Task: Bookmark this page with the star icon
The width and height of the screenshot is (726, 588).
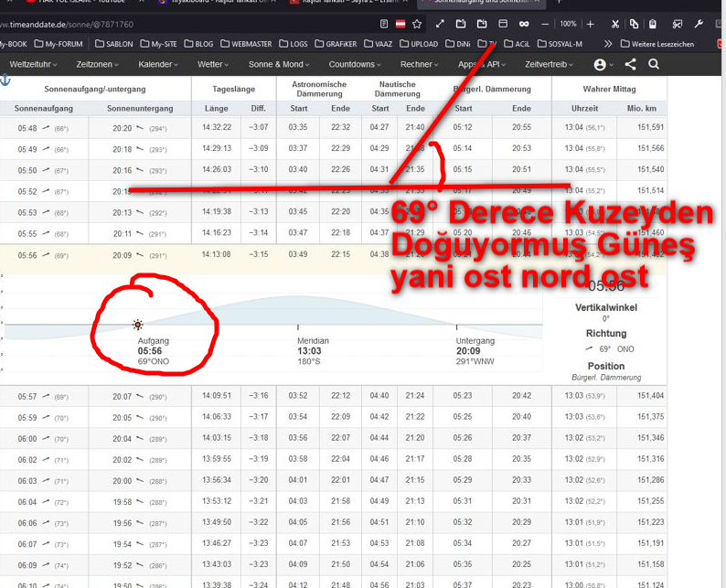Action: coord(418,24)
